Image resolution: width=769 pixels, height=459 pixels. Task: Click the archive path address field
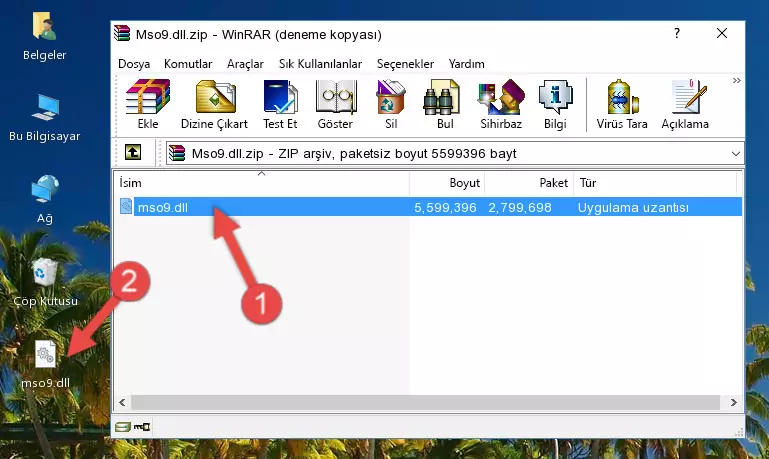tap(455, 153)
